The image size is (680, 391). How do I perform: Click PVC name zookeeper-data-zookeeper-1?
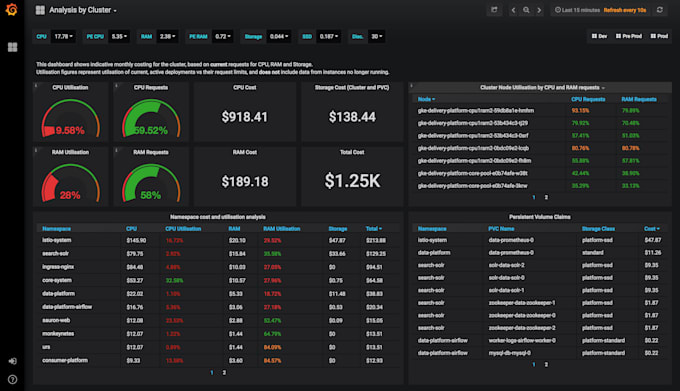coord(522,303)
